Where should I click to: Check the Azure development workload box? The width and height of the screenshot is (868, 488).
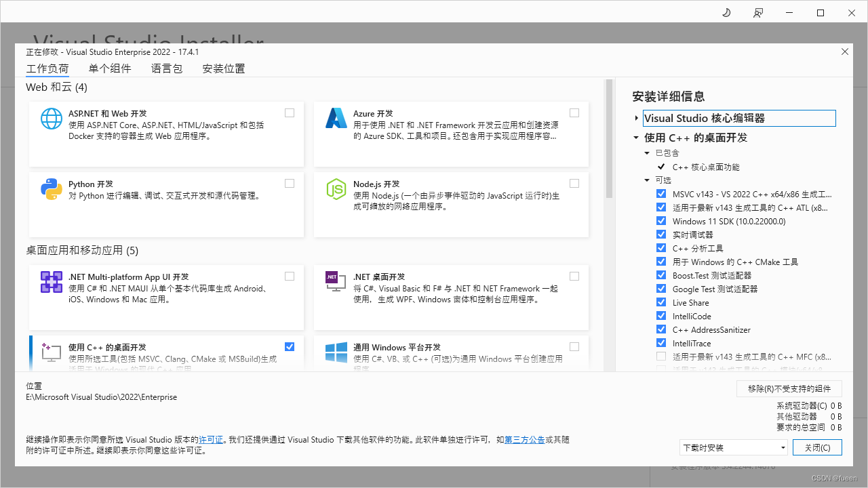574,113
